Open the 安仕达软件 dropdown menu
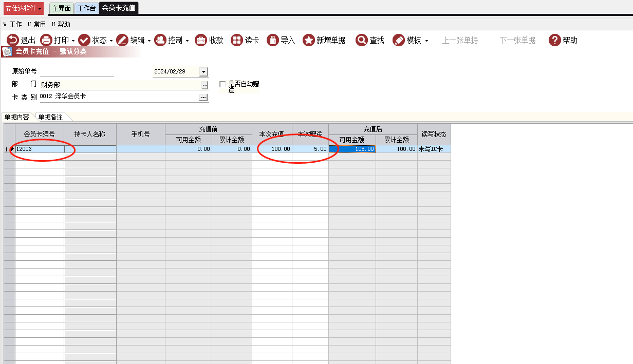This screenshot has width=633, height=364. 24,8
